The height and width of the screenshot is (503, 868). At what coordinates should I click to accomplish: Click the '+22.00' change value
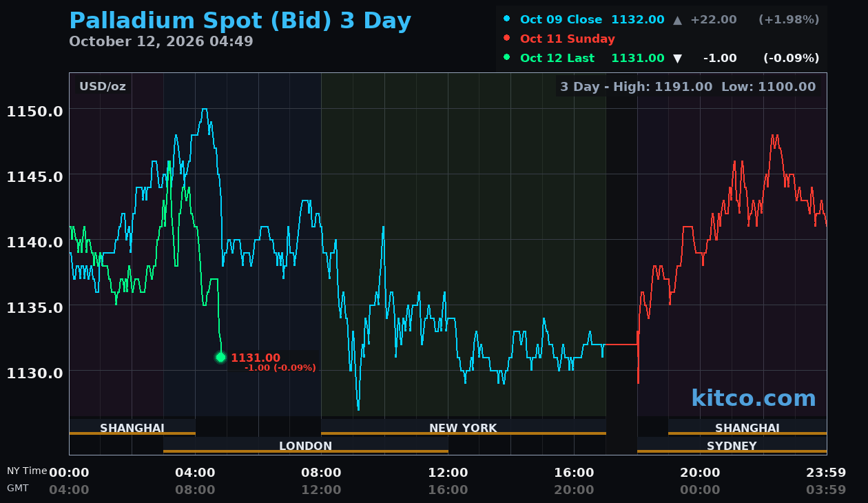click(714, 19)
